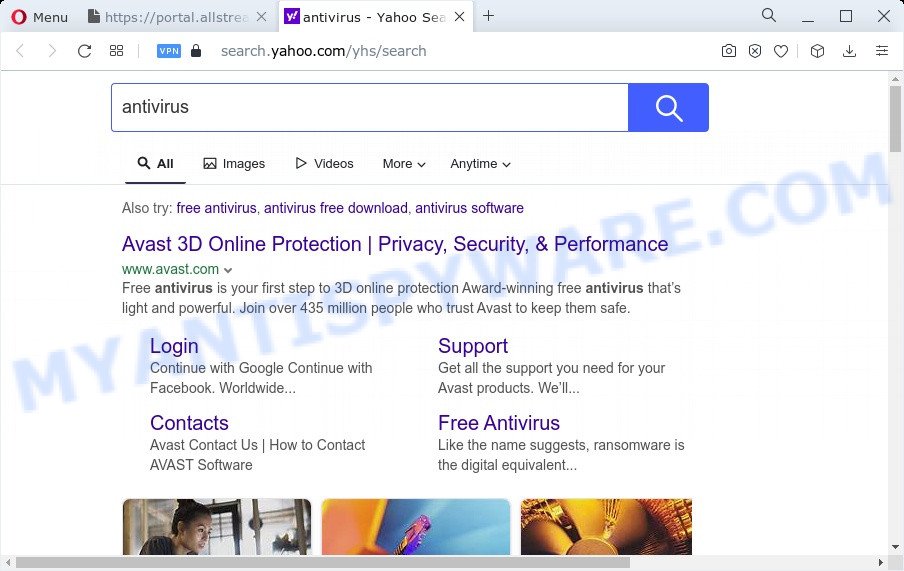The image size is (904, 571).
Task: Open the extensions cube icon
Action: 817,51
